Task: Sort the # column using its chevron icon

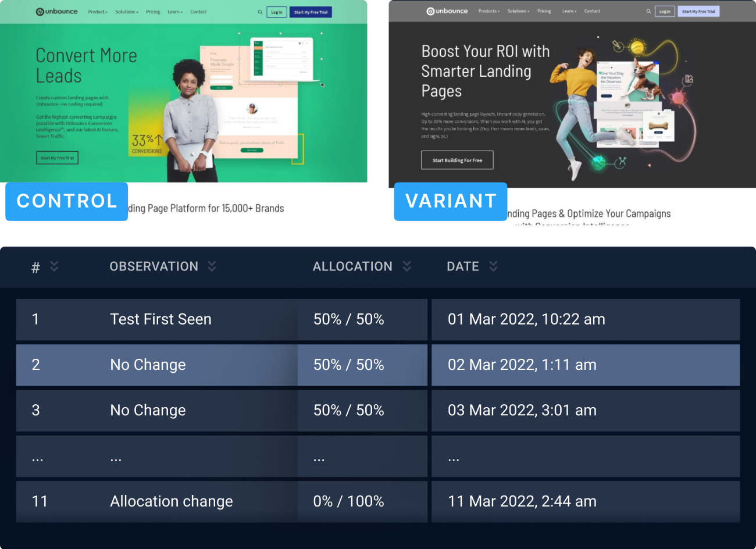Action: pos(54,266)
